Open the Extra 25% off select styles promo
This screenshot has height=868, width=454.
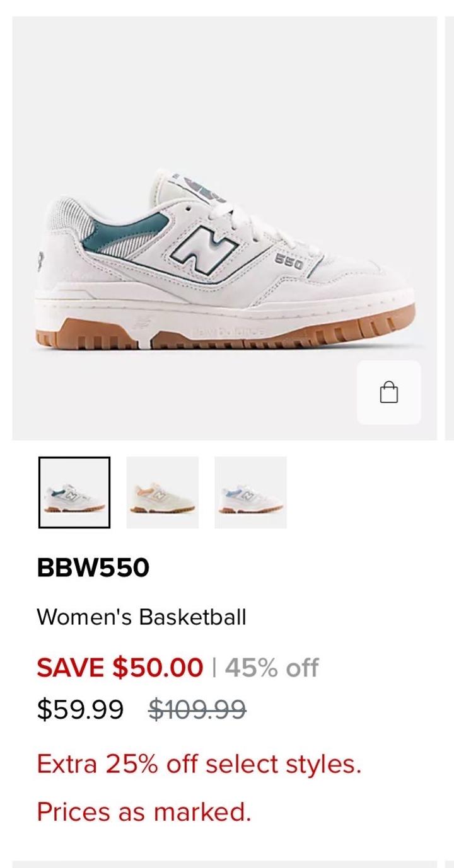point(199,765)
